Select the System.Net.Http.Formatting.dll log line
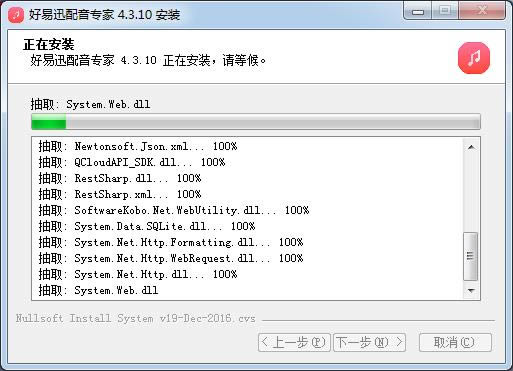The width and height of the screenshot is (513, 371). [171, 242]
